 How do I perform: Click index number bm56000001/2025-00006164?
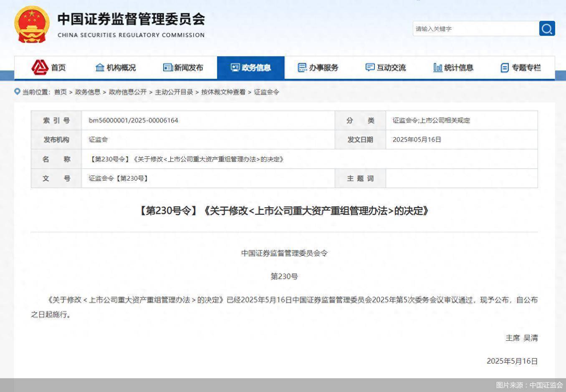134,121
